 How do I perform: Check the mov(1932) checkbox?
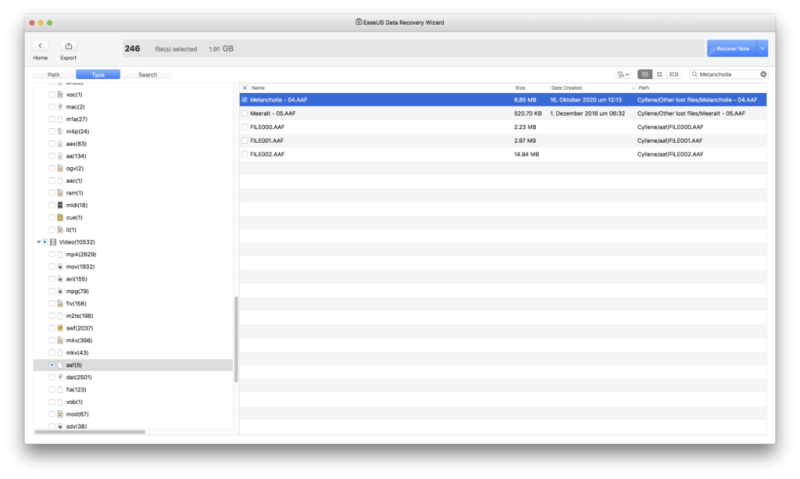click(x=52, y=267)
